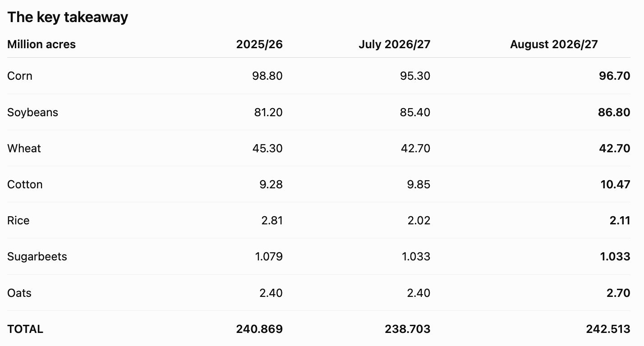Select the Corn row label

point(20,76)
